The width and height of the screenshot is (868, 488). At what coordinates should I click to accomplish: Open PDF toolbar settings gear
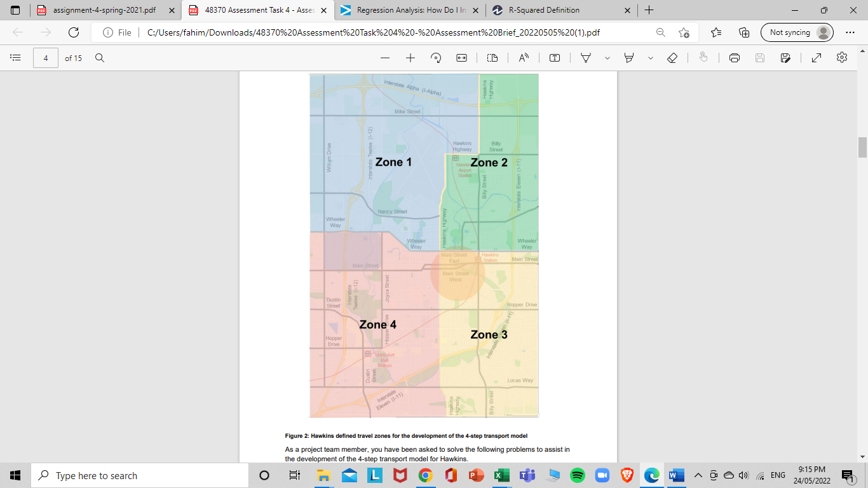(842, 58)
